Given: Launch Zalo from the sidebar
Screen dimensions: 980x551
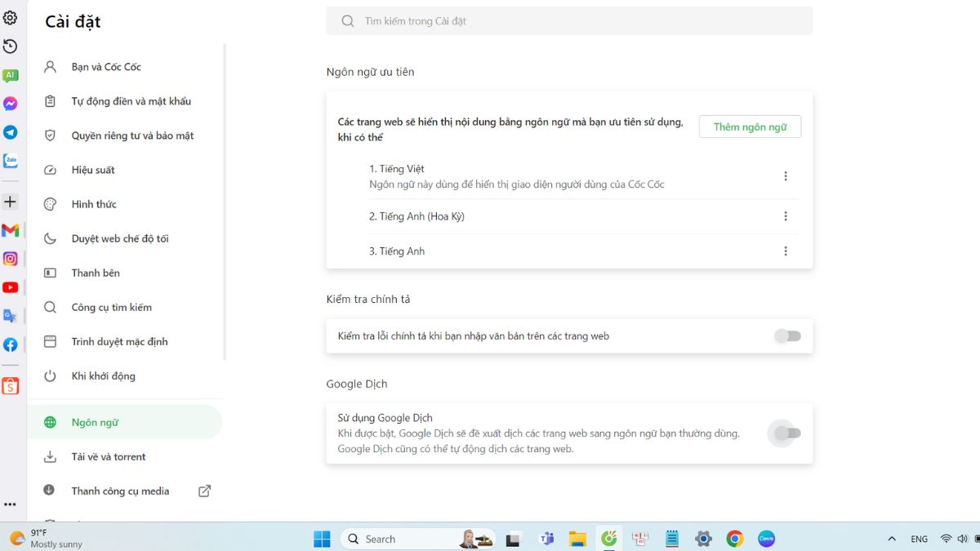Looking at the screenshot, I should point(10,161).
